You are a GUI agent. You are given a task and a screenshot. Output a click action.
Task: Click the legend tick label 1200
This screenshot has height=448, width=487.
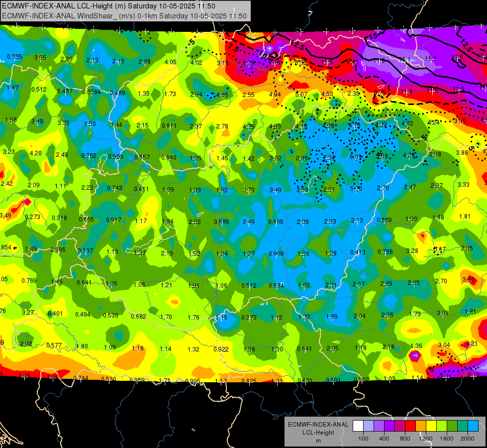426,439
